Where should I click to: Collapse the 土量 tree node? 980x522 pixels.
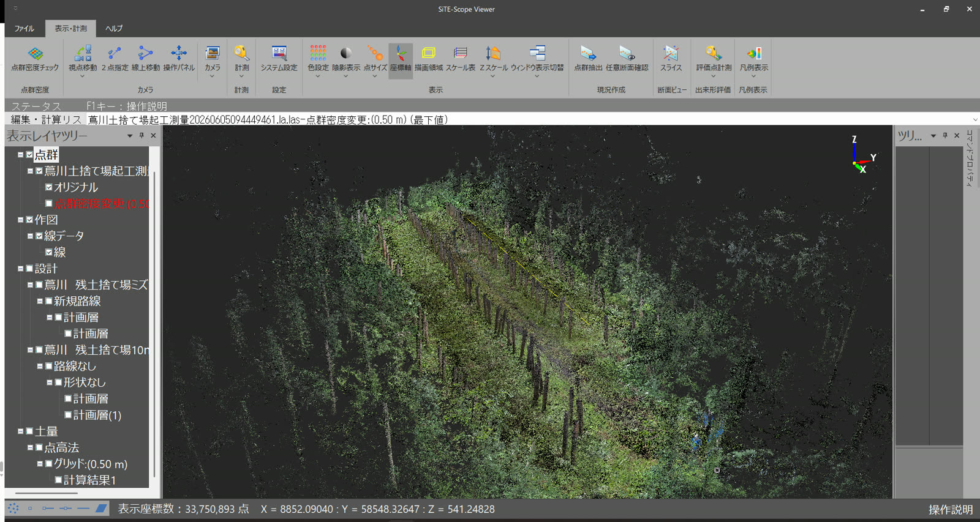coord(20,431)
